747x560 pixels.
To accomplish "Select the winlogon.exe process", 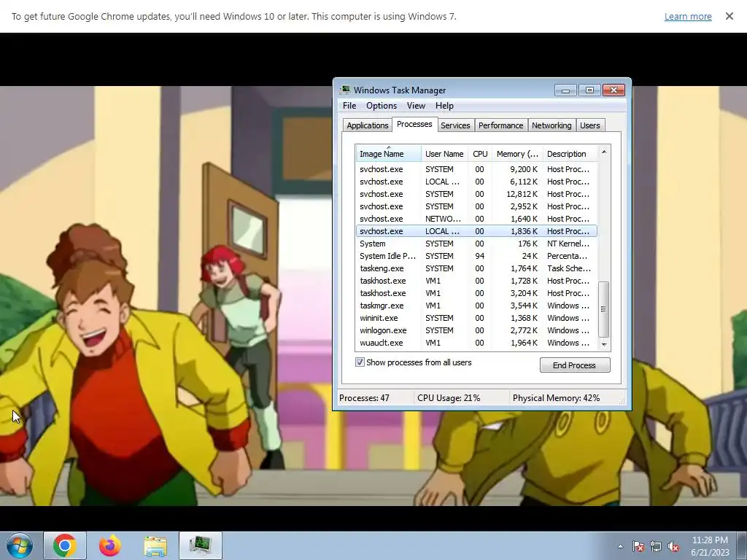I will 476,330.
